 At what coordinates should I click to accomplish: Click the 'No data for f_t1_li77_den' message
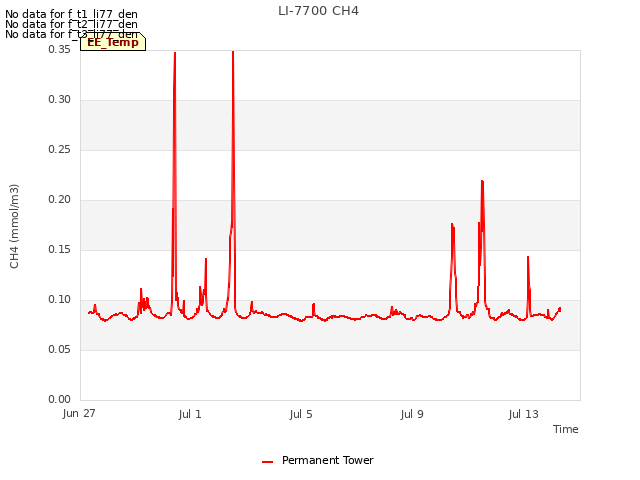tap(71, 14)
